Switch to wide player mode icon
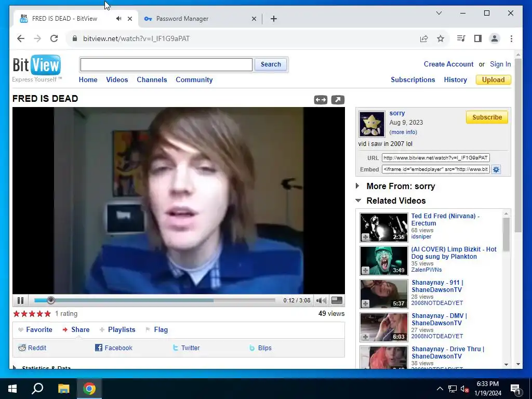The height and width of the screenshot is (399, 532). 321,100
